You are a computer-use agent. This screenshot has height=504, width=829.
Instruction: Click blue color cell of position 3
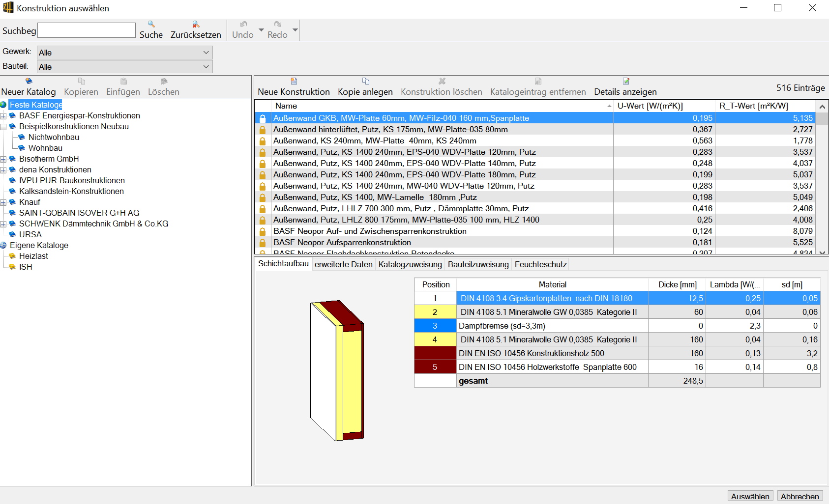[435, 326]
